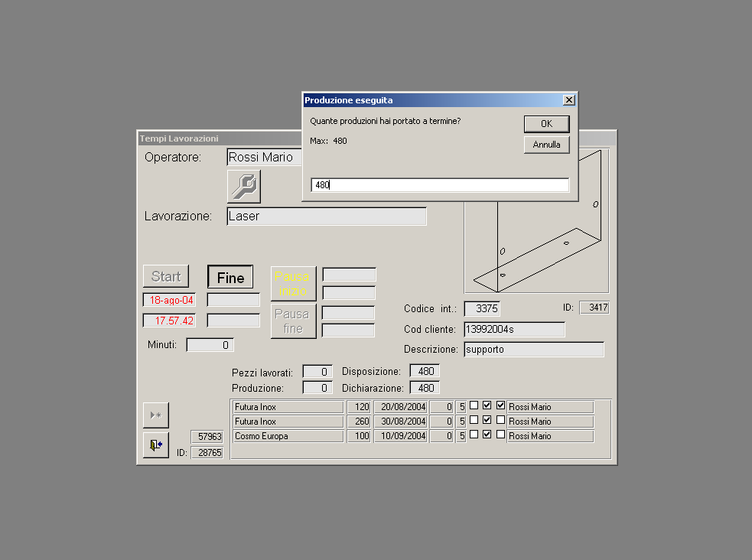Cancel with the Annulla button
The image size is (752, 560).
tap(546, 145)
